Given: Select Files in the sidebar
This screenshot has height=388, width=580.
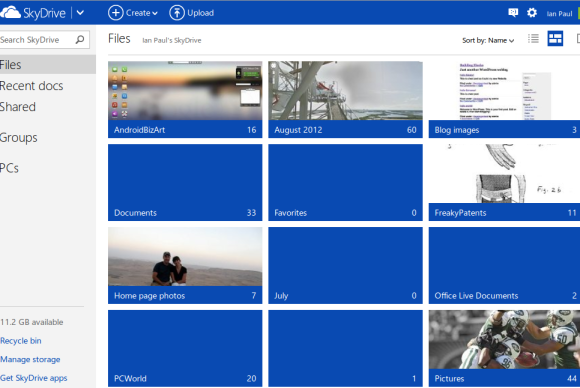Looking at the screenshot, I should click(x=48, y=65).
